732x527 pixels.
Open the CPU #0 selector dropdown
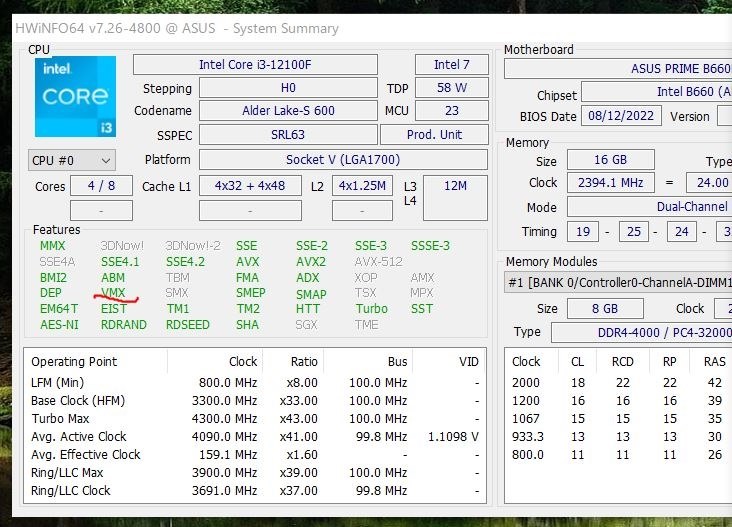[71, 161]
